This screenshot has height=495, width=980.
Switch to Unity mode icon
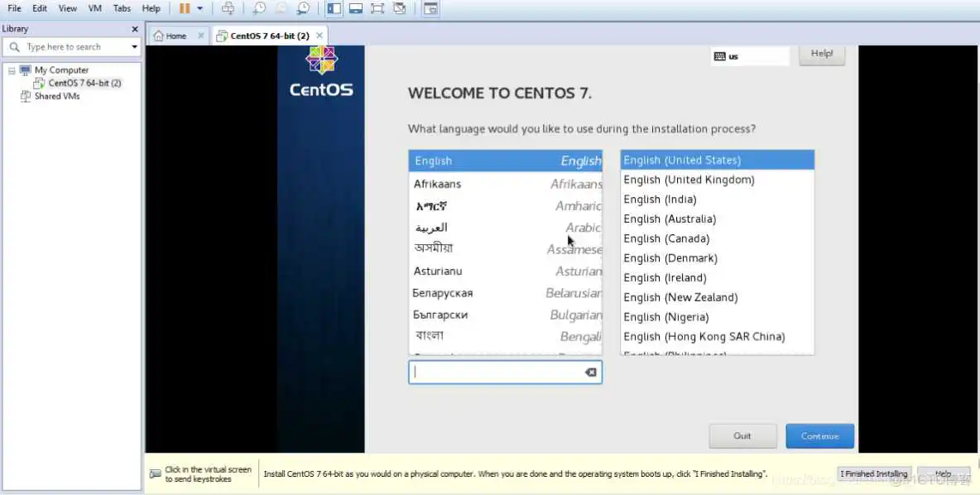pos(400,8)
